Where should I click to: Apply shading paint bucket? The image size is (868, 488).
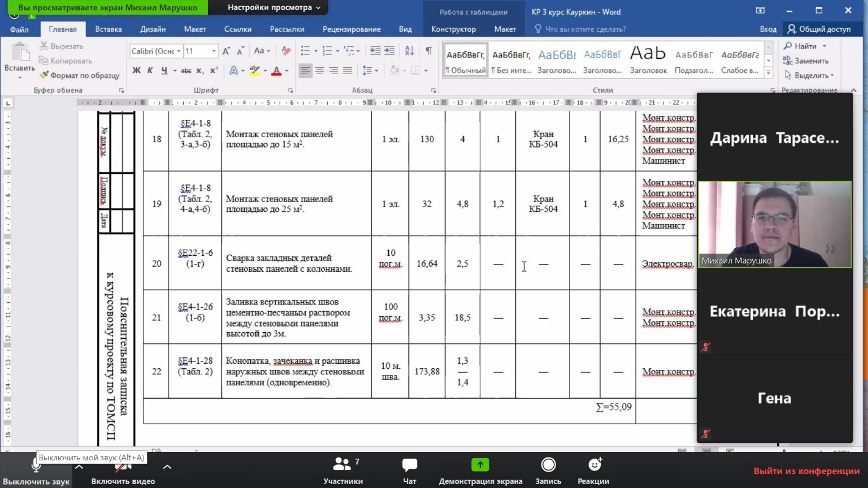pos(394,71)
